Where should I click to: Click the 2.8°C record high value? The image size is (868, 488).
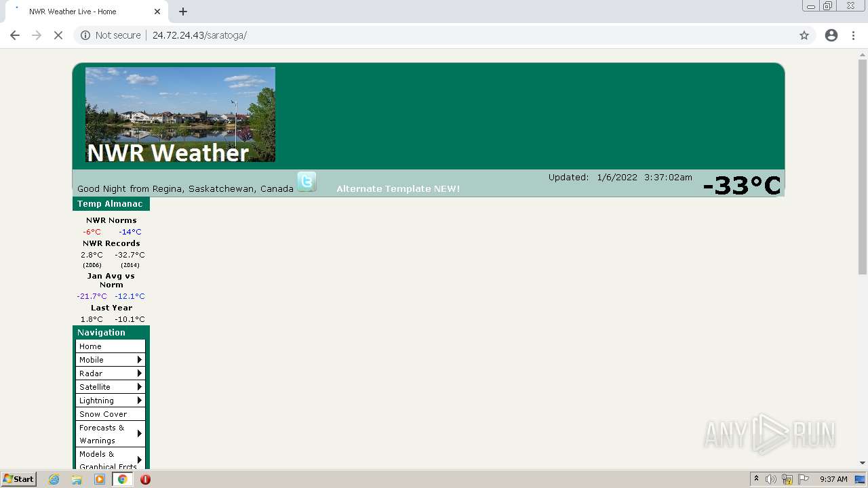coord(92,255)
